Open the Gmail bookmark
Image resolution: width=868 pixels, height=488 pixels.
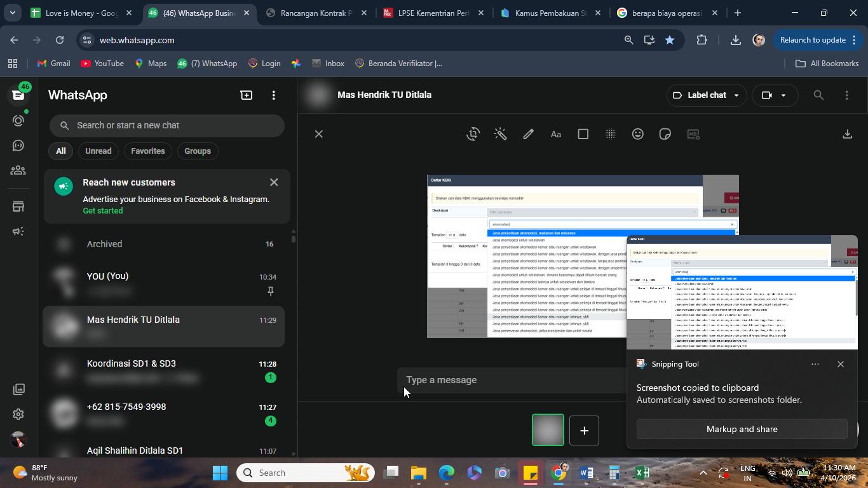[54, 64]
